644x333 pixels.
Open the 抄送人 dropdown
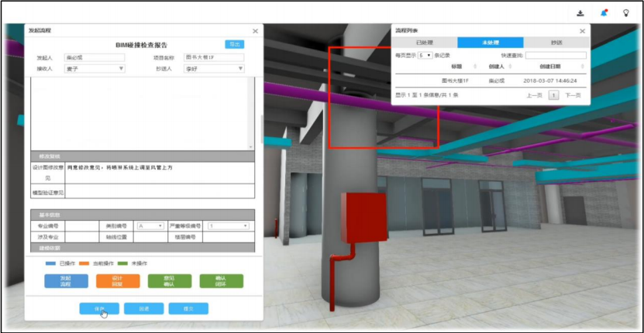pyautogui.click(x=214, y=69)
